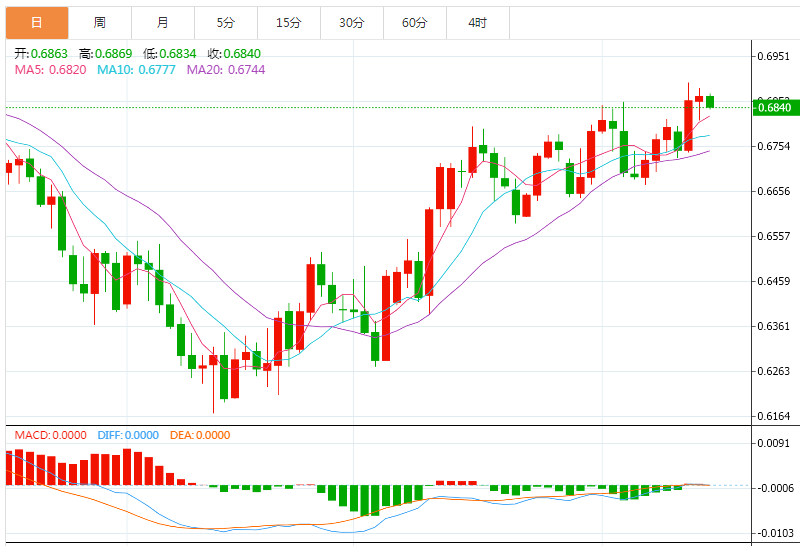The image size is (800, 546).
Task: Switch to the 周 weekly tab
Action: 99,22
